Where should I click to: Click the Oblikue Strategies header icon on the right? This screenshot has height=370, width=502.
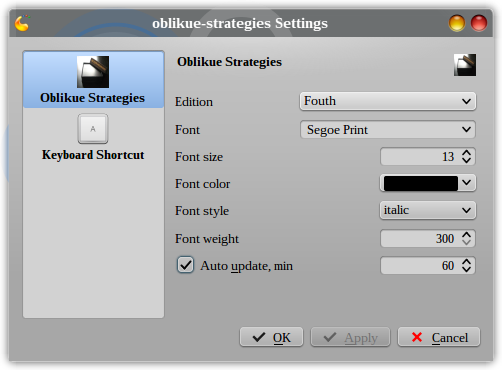(x=465, y=65)
